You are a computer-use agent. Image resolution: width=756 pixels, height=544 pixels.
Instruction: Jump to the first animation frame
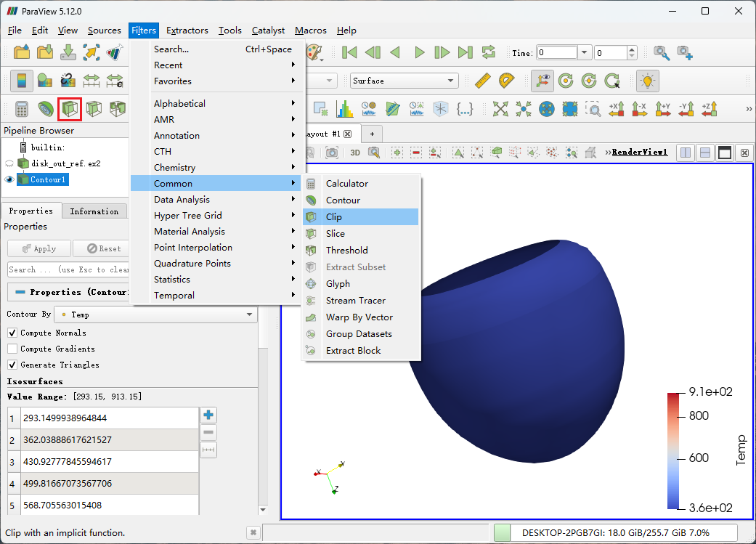coord(349,52)
